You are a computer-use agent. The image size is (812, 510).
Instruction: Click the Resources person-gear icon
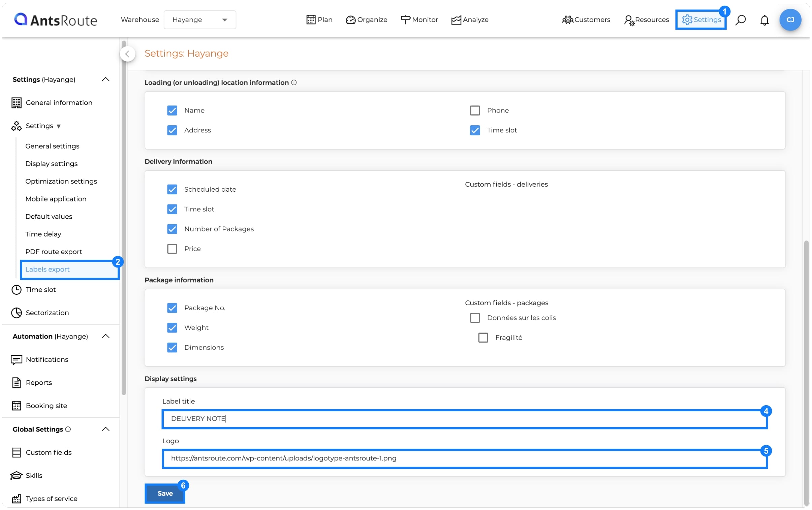point(629,20)
